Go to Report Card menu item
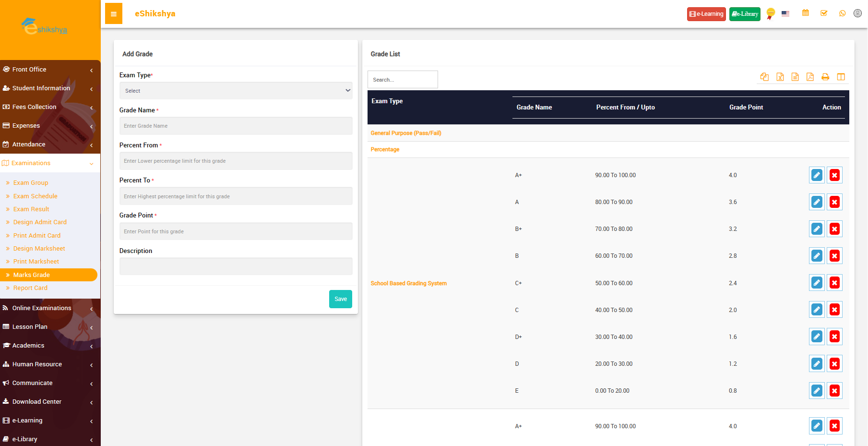868x446 pixels. 30,288
